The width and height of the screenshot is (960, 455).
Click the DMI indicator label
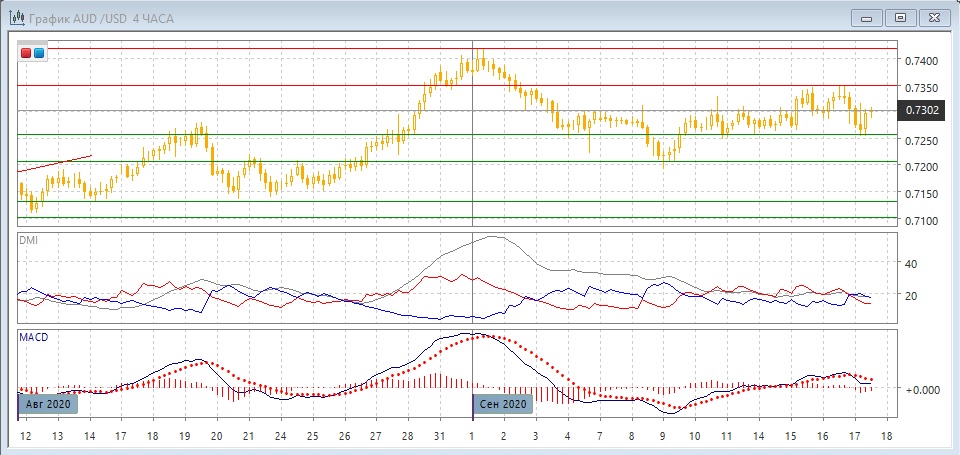pos(29,240)
